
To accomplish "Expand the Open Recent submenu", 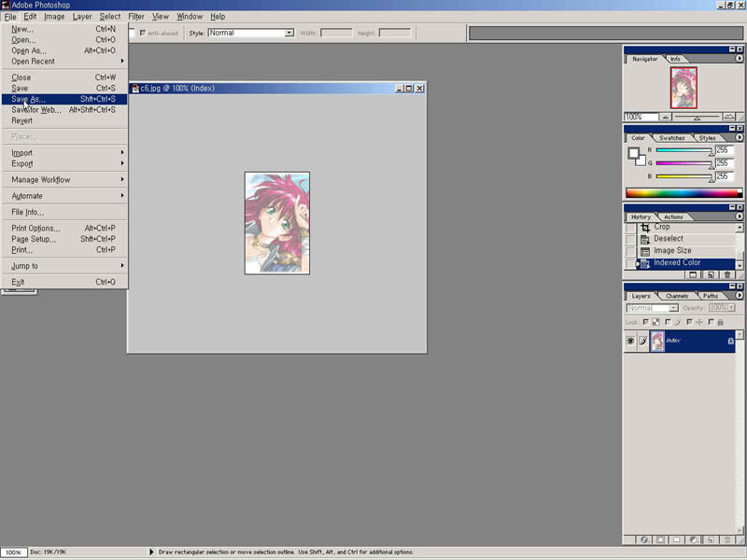I will tap(63, 62).
